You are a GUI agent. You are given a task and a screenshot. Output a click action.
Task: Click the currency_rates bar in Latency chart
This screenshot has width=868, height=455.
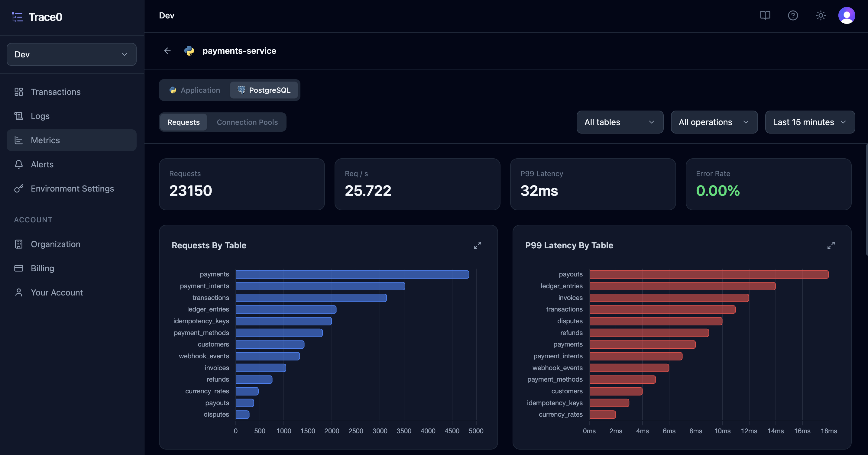(602, 415)
